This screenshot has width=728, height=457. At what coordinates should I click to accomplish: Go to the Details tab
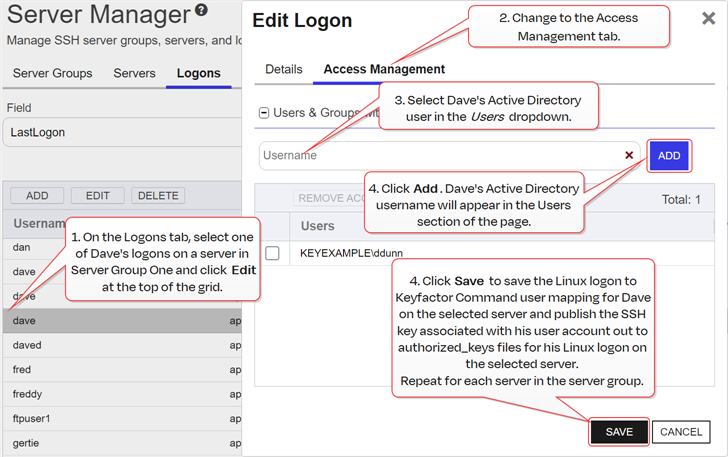pyautogui.click(x=283, y=69)
